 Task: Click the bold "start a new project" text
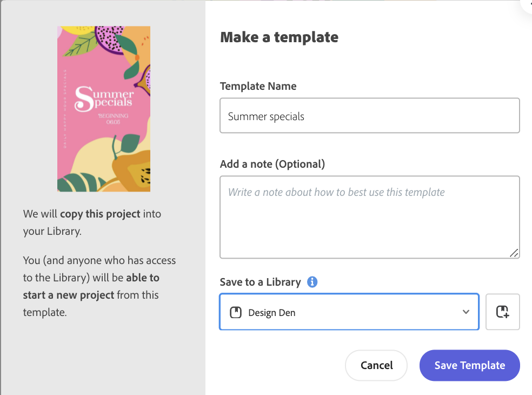coord(69,295)
